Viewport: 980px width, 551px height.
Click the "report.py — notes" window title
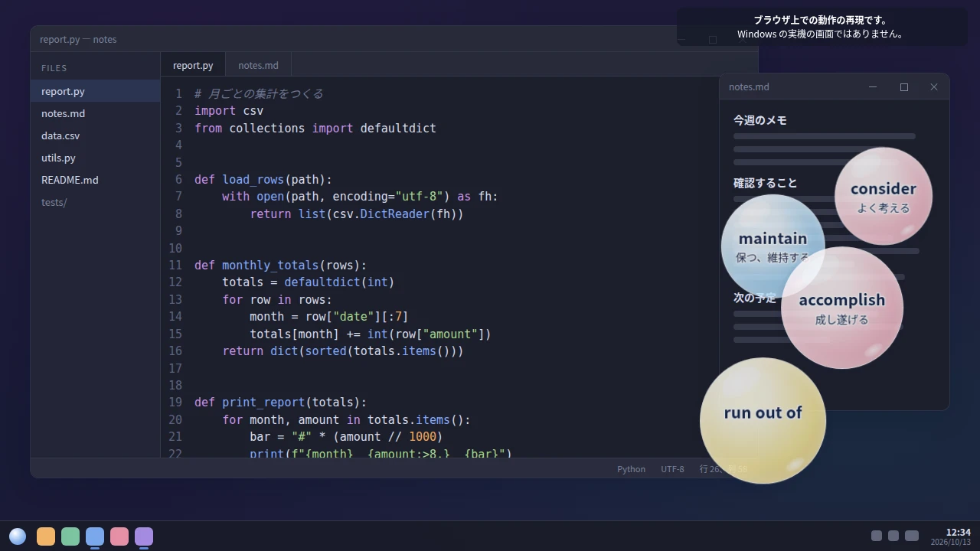(x=78, y=39)
